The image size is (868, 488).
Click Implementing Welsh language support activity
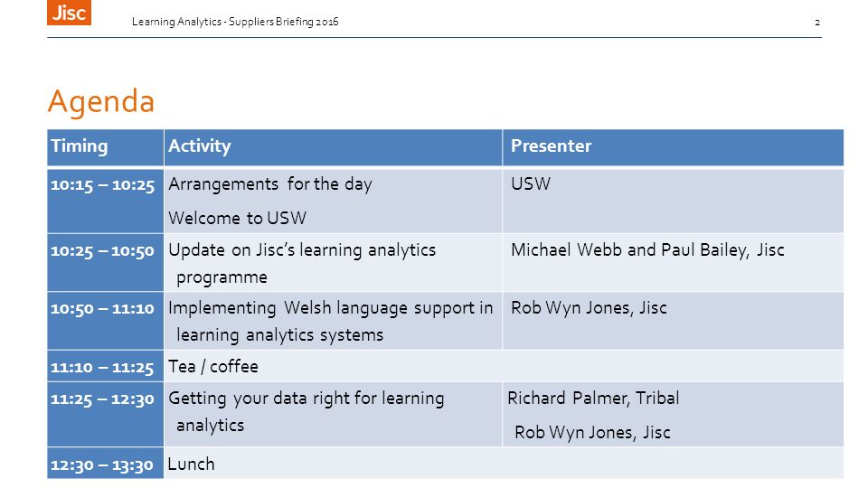tap(333, 321)
